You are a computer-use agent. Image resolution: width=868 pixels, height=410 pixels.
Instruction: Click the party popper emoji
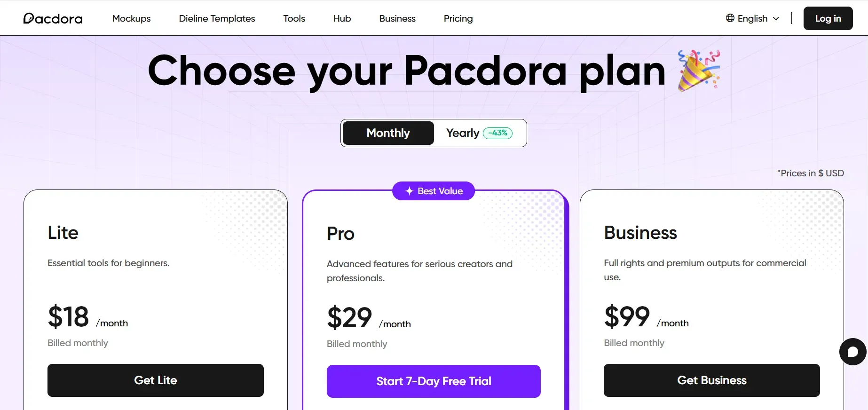click(698, 71)
